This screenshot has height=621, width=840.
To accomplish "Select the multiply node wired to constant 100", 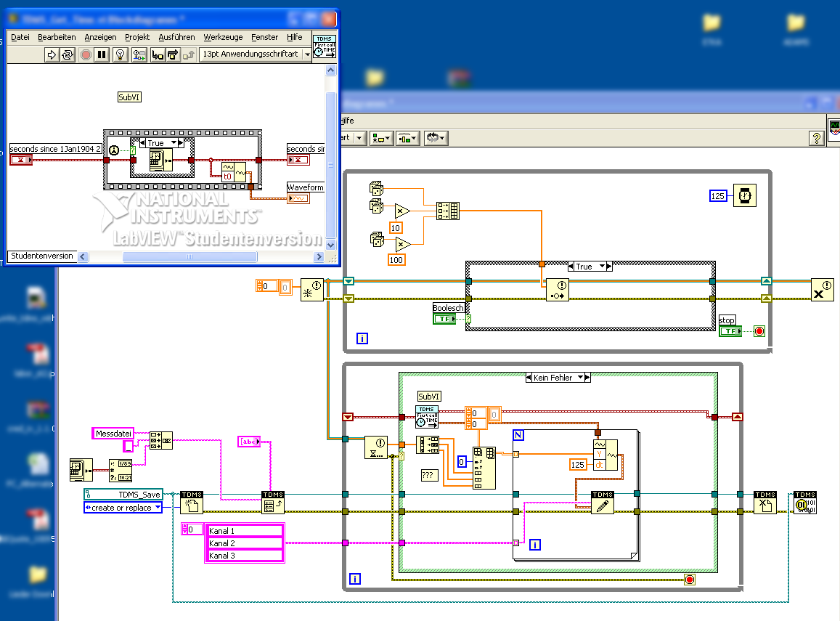I will (402, 244).
